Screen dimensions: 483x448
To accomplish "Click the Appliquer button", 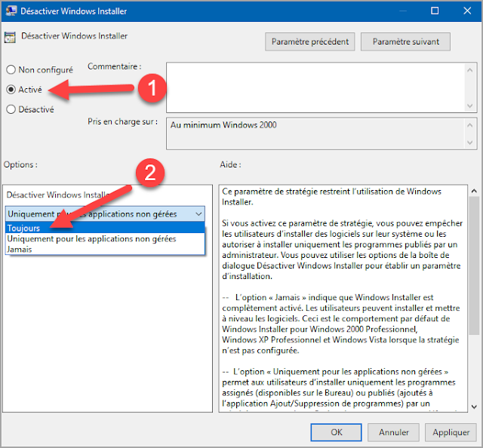I will (451, 432).
